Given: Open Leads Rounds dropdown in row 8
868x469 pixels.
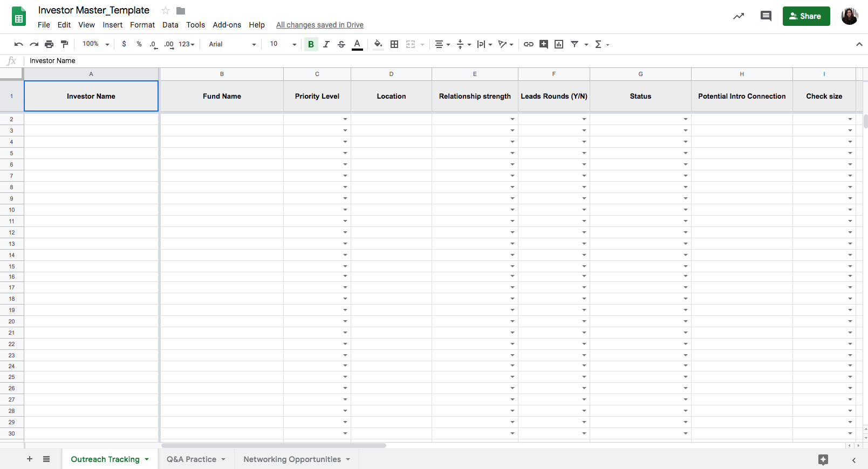Looking at the screenshot, I should pos(584,187).
